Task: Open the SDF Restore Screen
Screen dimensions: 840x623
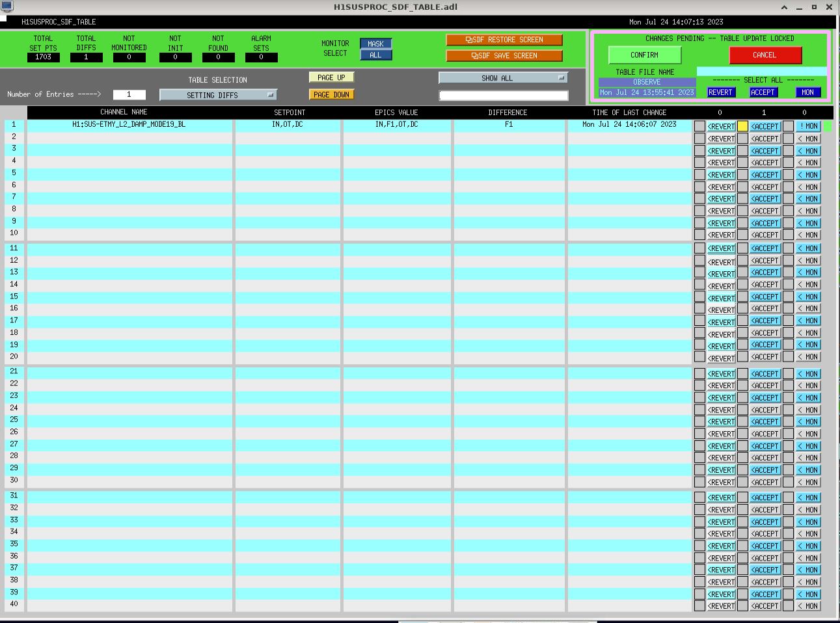Action: 504,40
